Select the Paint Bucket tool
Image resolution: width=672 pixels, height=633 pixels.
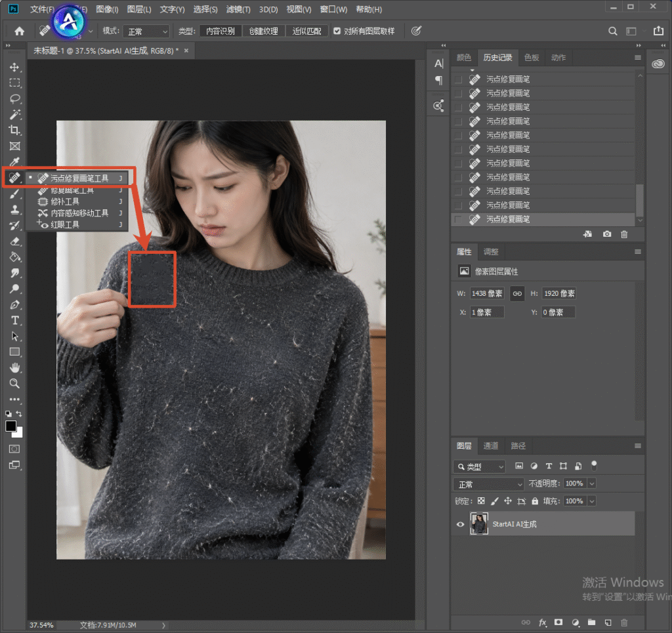coord(15,257)
